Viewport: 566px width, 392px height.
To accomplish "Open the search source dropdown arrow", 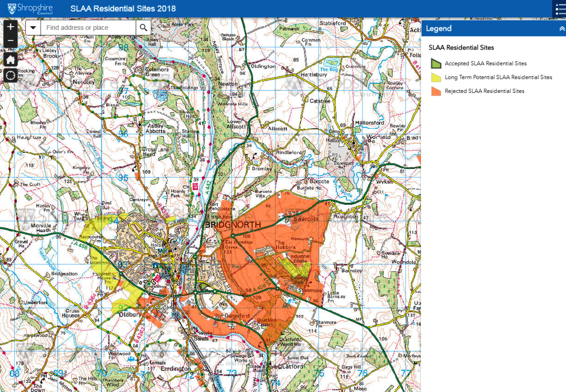I will [x=33, y=28].
